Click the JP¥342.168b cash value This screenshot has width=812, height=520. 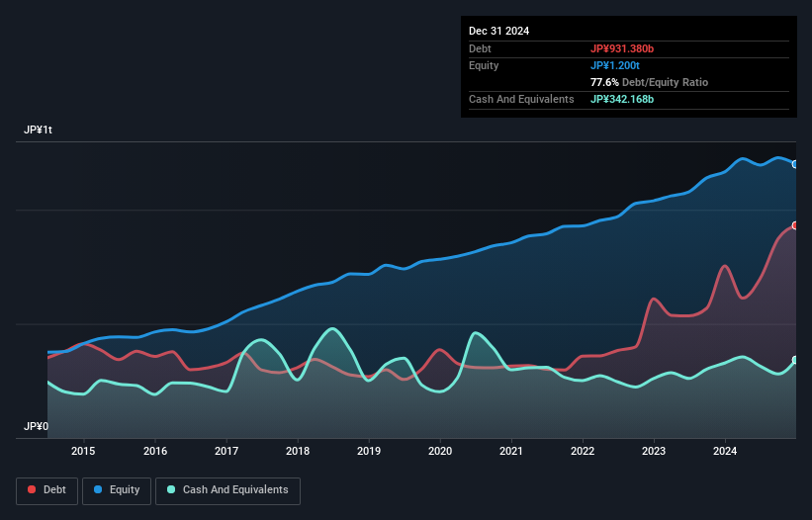coord(622,99)
